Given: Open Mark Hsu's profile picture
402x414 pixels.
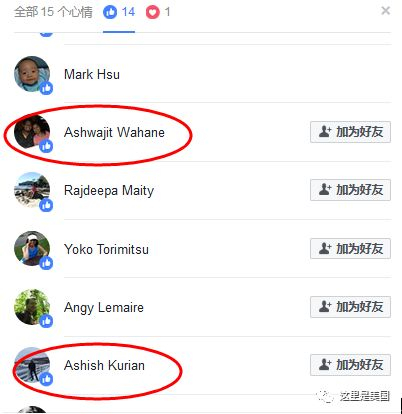Looking at the screenshot, I should pos(32,74).
